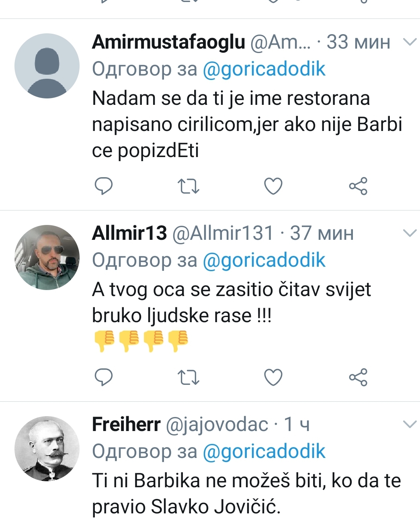Open the Freiherr display name
420x519 pixels.
point(126,424)
